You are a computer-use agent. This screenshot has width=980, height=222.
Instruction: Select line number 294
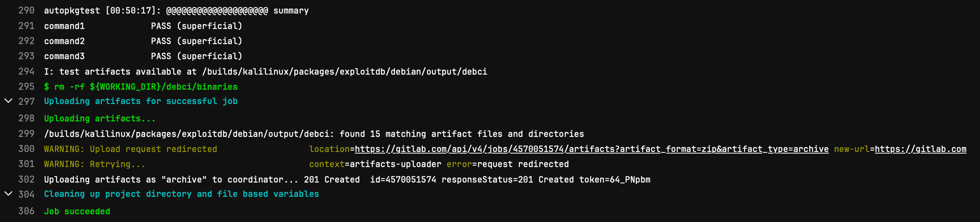26,72
